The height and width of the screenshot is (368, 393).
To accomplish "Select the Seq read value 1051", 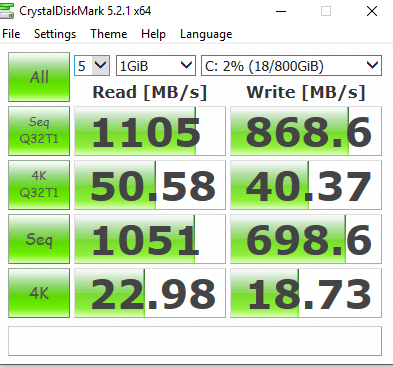I will 150,239.
